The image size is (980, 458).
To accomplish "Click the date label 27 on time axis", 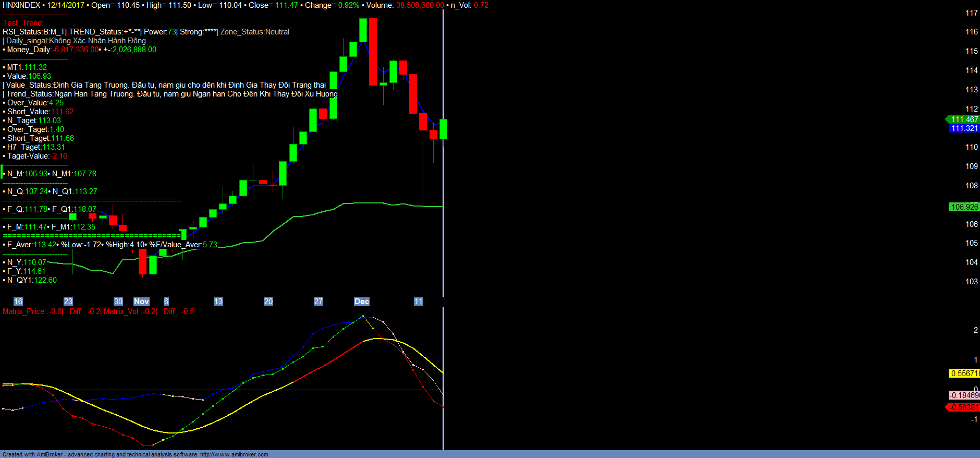I will (x=318, y=302).
